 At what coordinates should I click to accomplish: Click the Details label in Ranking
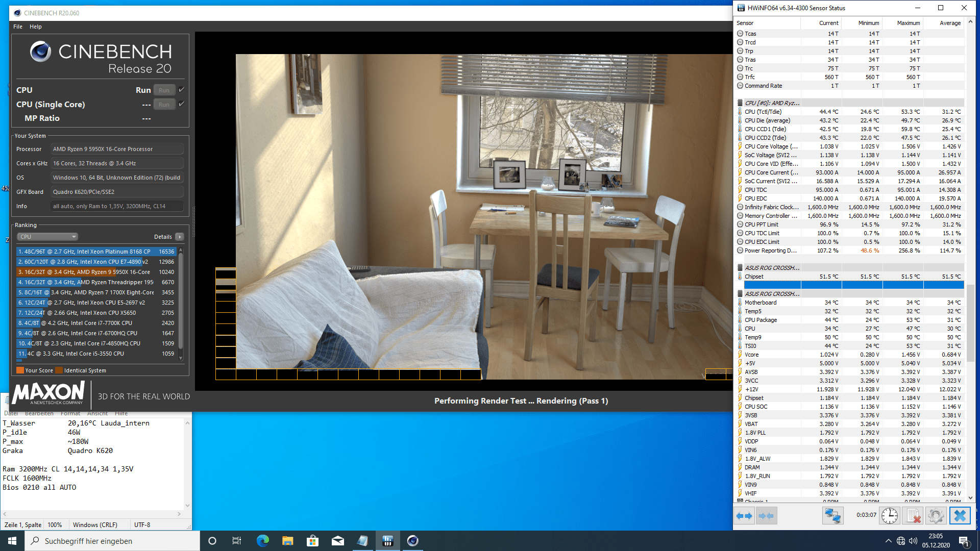point(163,237)
